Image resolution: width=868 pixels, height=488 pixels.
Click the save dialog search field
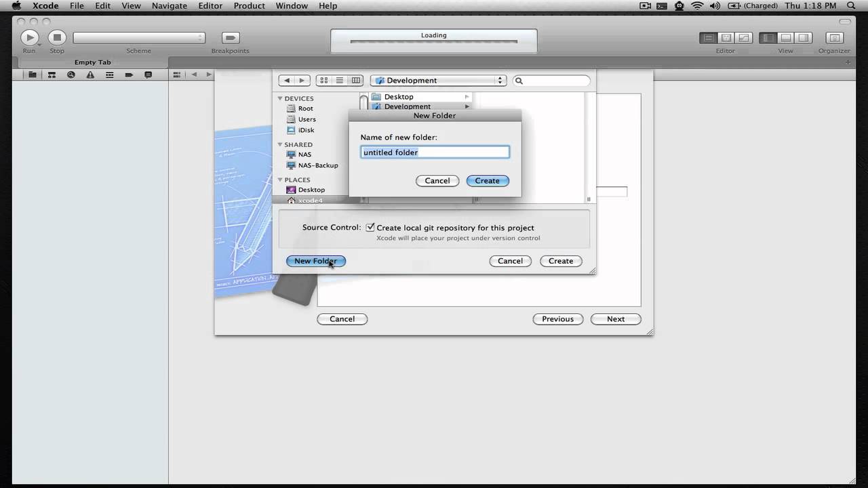coord(551,81)
